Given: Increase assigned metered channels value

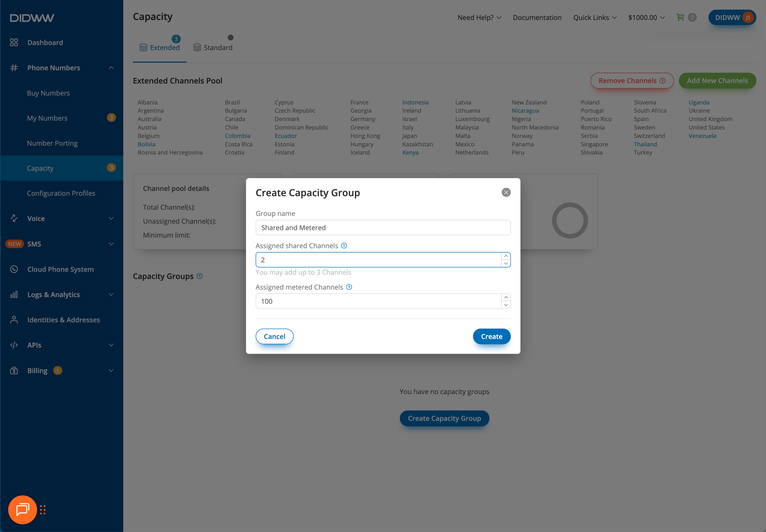Looking at the screenshot, I should [x=506, y=297].
